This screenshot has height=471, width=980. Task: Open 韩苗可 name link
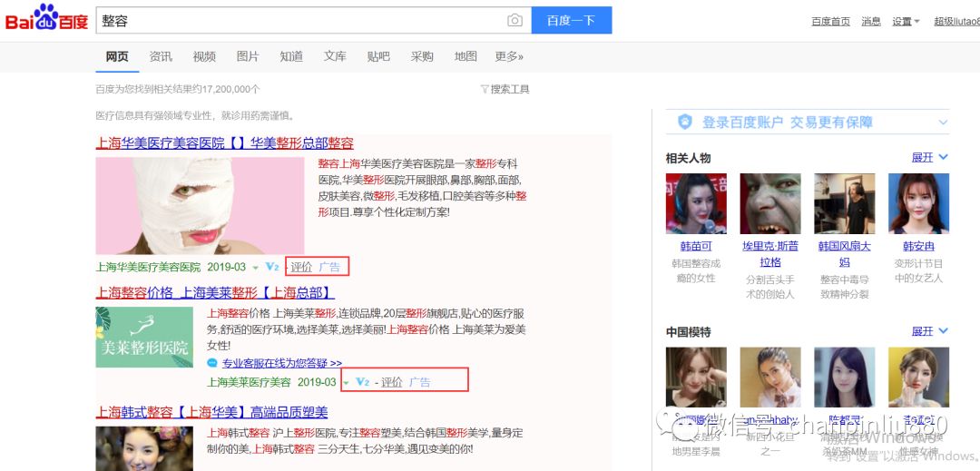tap(696, 246)
